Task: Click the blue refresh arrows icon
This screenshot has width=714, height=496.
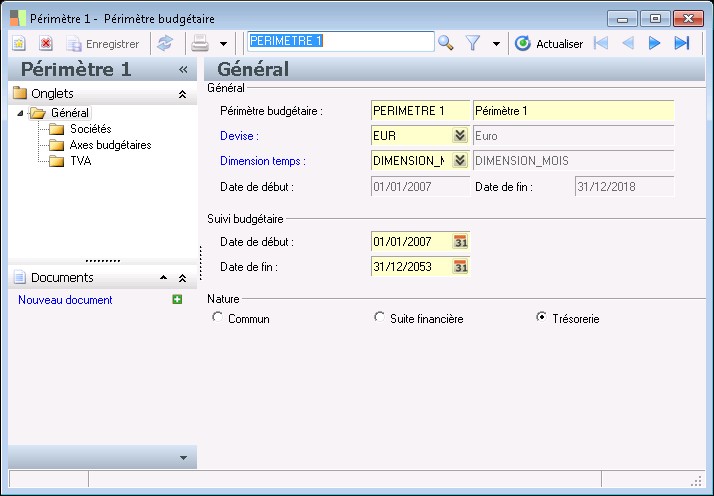Action: point(165,43)
